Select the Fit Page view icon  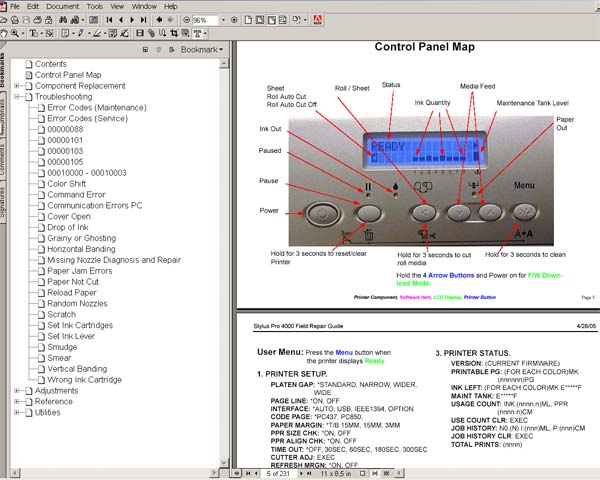[x=260, y=20]
